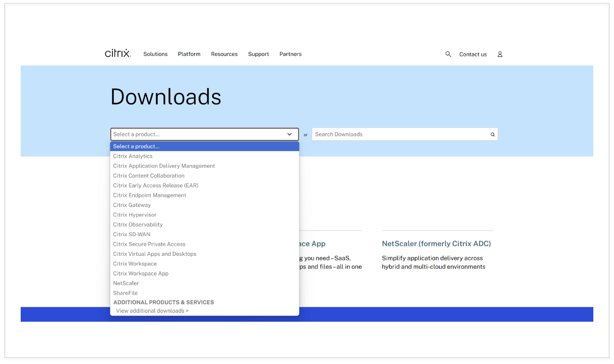Screen dimensions: 614x364
Task: Open the site search magnifier icon
Action: coord(448,54)
